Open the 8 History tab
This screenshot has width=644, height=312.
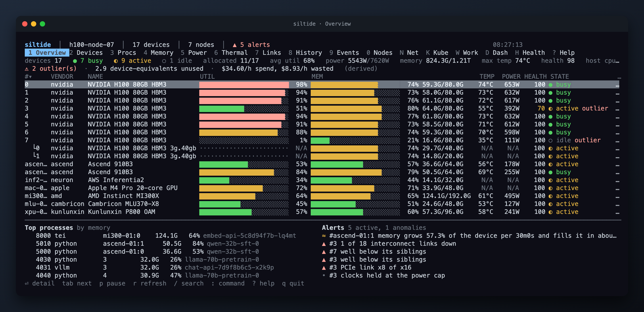pyautogui.click(x=305, y=53)
